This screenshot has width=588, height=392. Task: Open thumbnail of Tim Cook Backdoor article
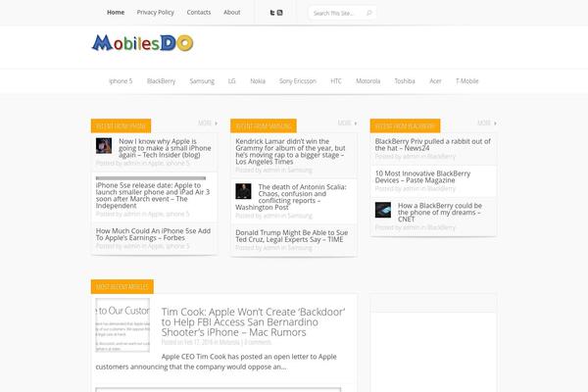122,325
